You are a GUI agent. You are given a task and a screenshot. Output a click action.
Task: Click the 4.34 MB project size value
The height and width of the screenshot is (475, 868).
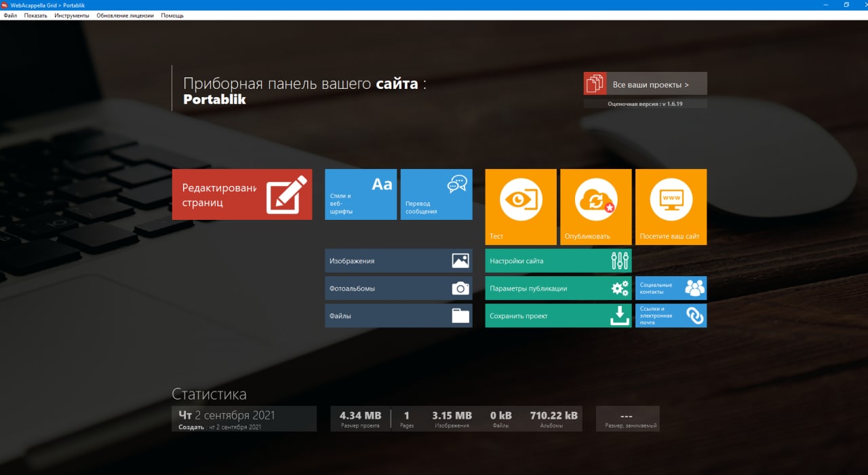click(x=361, y=415)
